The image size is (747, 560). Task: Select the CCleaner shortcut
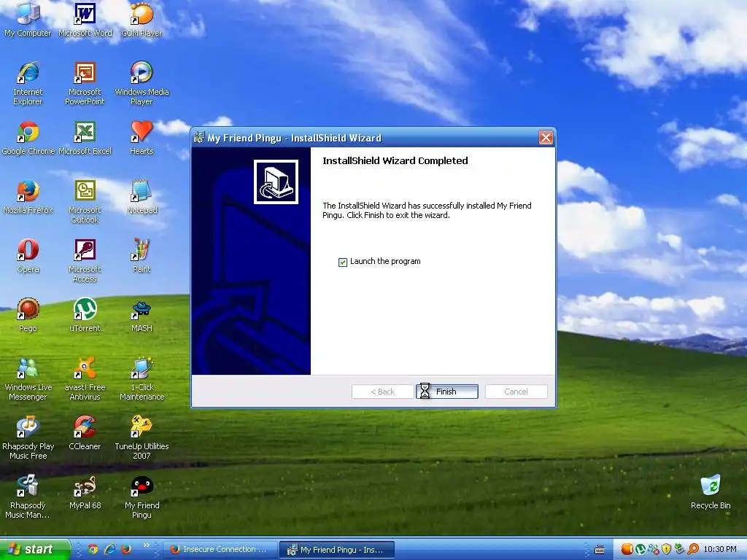pyautogui.click(x=85, y=433)
